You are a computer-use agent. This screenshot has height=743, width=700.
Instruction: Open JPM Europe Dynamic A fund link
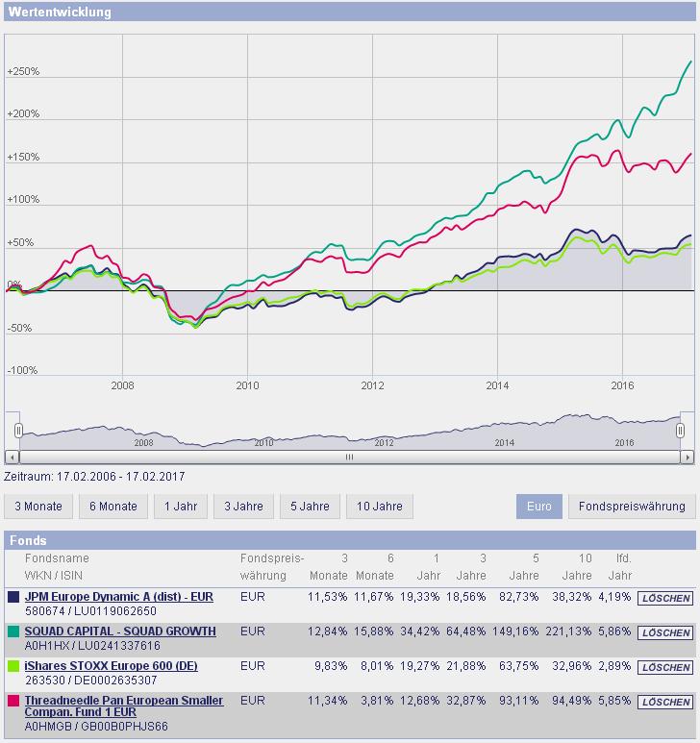coord(119,597)
